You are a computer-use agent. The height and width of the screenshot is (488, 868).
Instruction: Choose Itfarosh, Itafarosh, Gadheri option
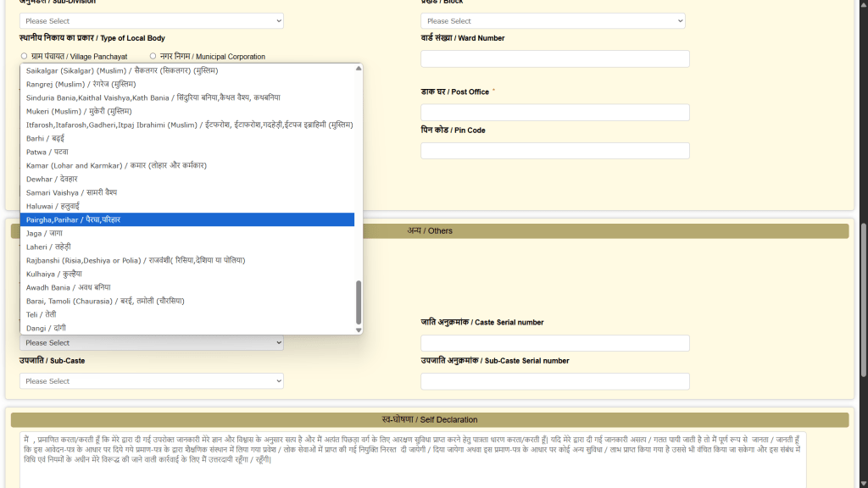tap(187, 125)
